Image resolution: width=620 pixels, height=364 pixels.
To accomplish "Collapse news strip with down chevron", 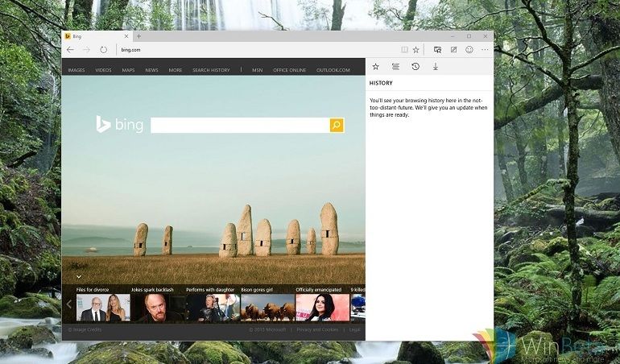I will [79, 276].
